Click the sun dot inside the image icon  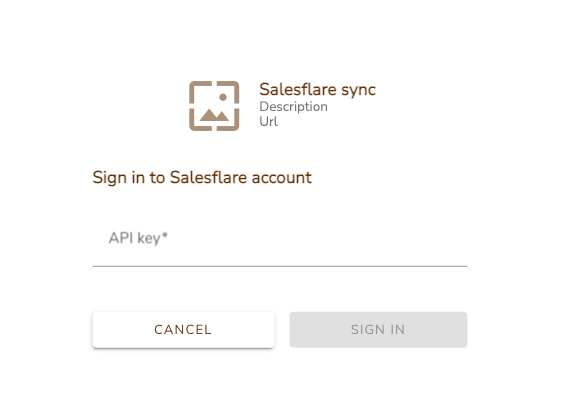click(x=223, y=97)
